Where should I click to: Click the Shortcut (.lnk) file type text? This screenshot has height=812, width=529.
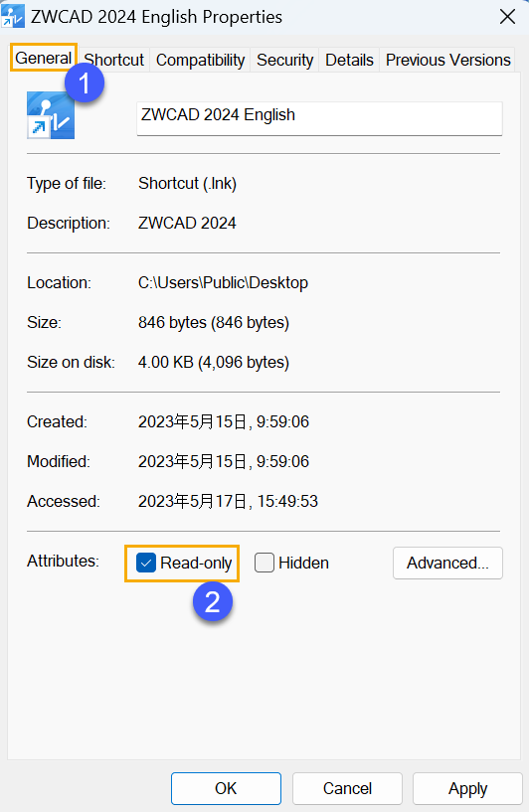pos(188,183)
